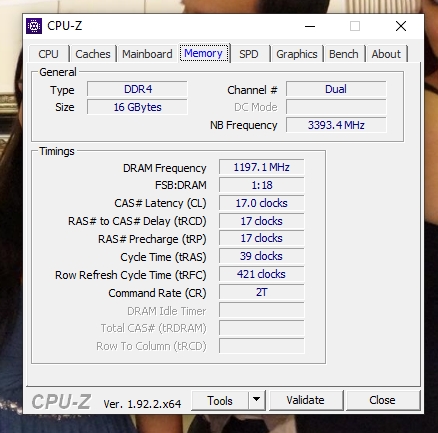The image size is (438, 433).
Task: Click the 'CPU-Z' window title text
Action: point(65,26)
